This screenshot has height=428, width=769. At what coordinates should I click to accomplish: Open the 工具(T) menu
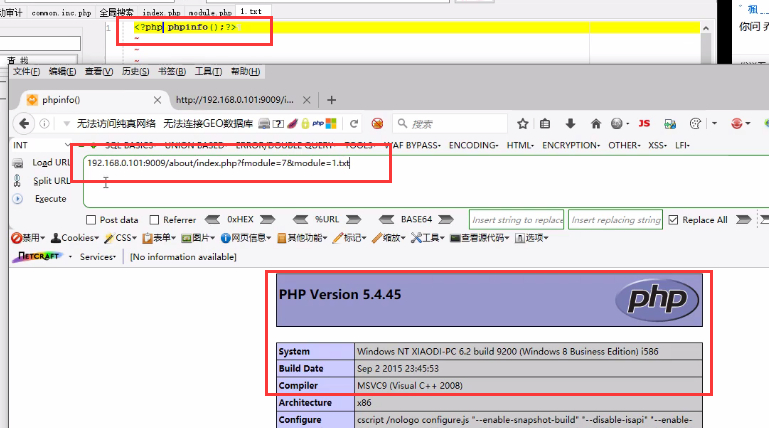[x=208, y=72]
